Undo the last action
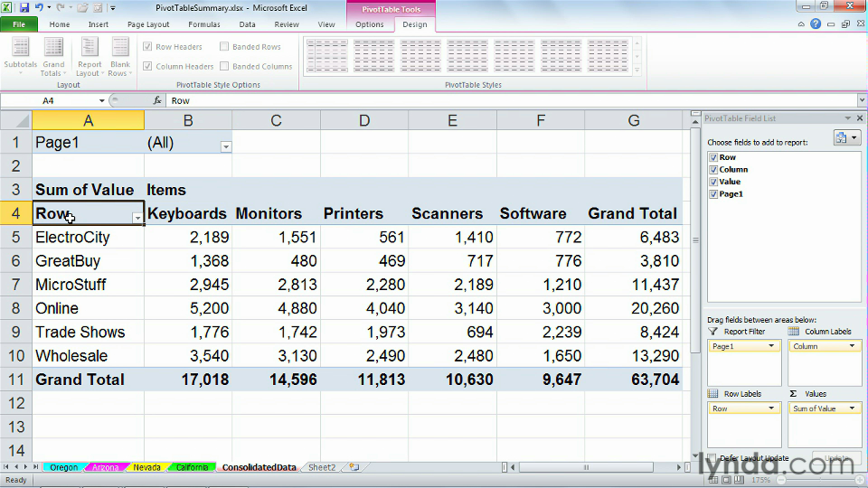Viewport: 868px width, 488px height. click(x=39, y=8)
